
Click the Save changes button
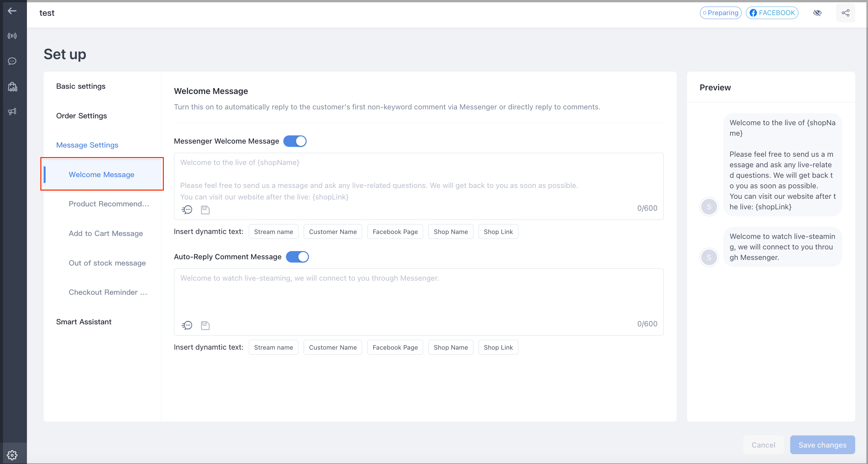tap(822, 445)
